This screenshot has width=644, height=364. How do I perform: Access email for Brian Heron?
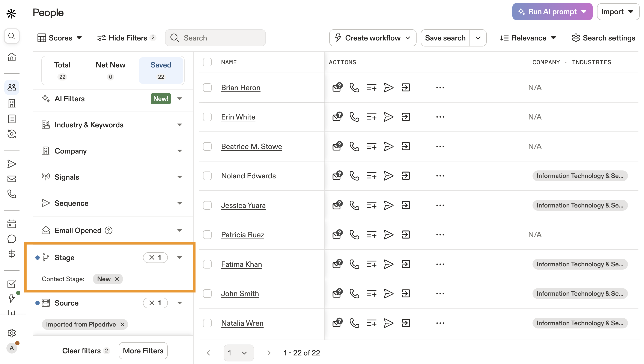337,88
